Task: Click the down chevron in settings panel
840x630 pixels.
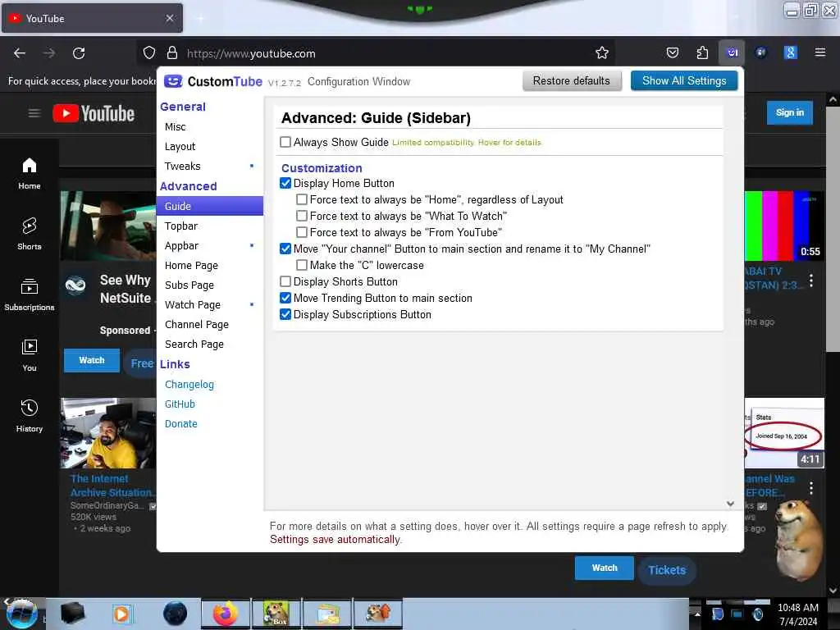Action: click(730, 504)
